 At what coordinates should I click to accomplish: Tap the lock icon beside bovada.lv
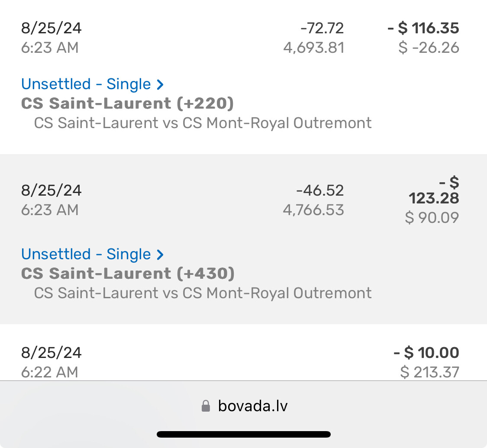(x=206, y=406)
